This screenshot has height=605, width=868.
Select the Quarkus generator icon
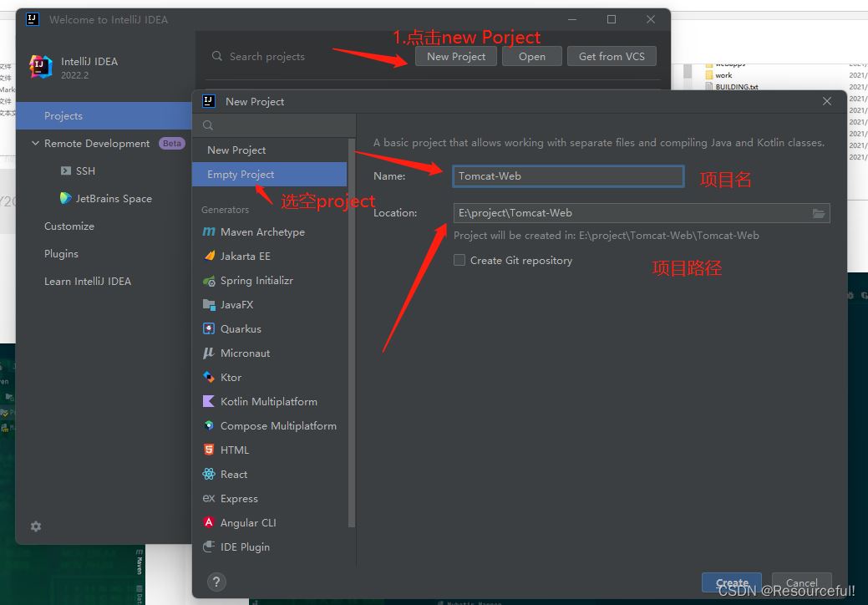tap(209, 328)
